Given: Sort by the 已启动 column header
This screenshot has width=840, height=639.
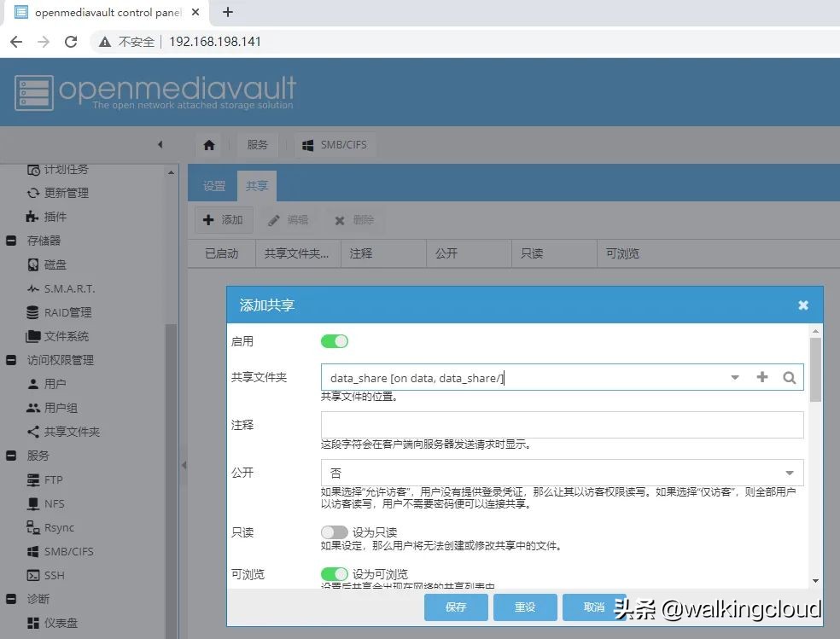Looking at the screenshot, I should tap(222, 253).
